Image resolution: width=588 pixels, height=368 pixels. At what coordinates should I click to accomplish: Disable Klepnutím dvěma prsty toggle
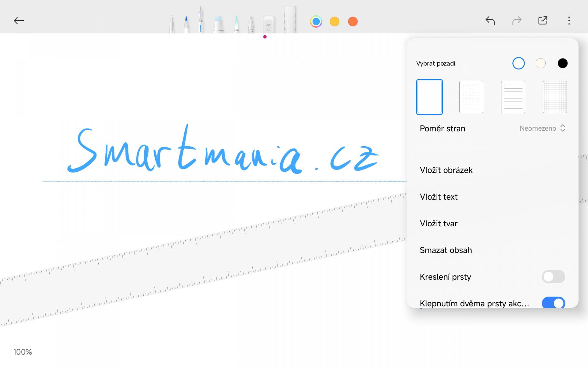click(x=553, y=302)
